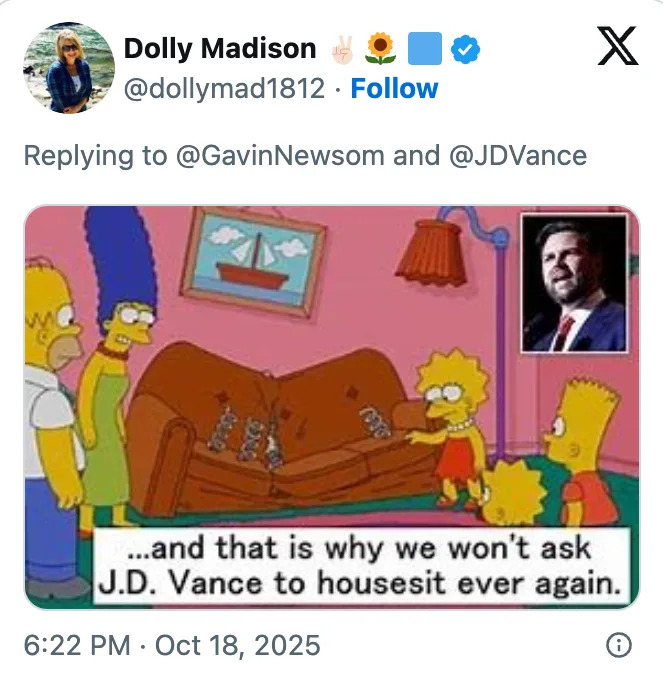663x682 pixels.
Task: Open Dolly Madison's profile avatar
Action: [x=69, y=67]
